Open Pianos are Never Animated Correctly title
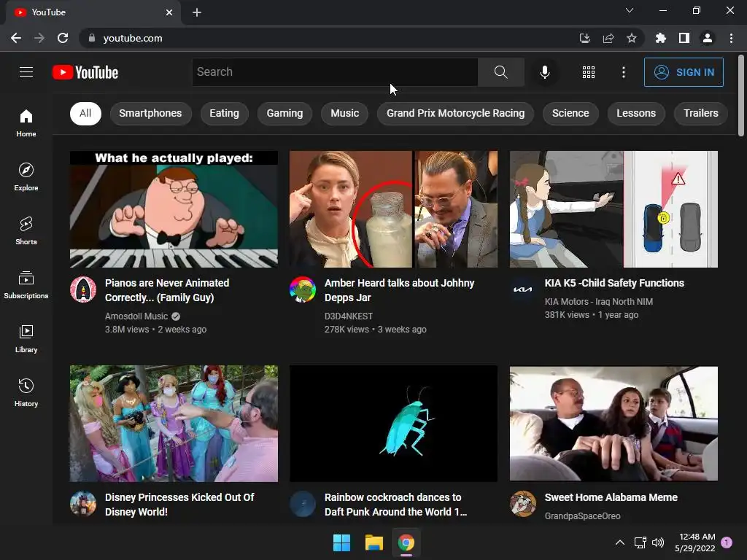Viewport: 747px width, 560px height. [x=167, y=290]
